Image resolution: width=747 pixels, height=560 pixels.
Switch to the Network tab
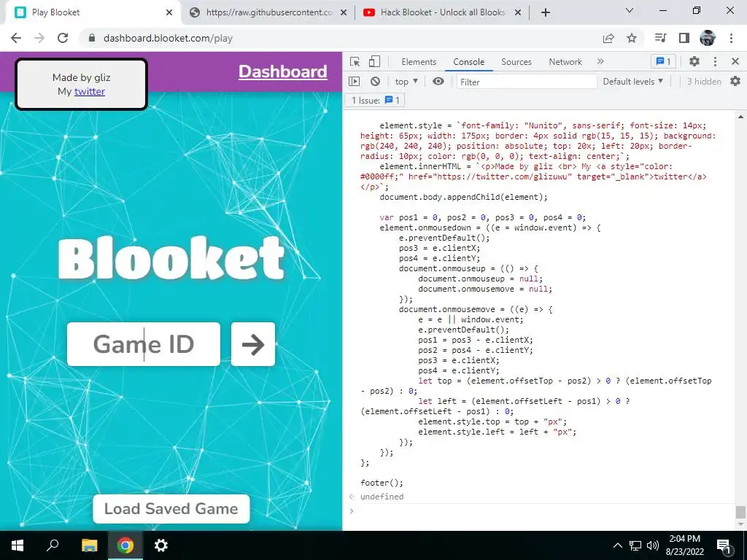[x=565, y=62]
